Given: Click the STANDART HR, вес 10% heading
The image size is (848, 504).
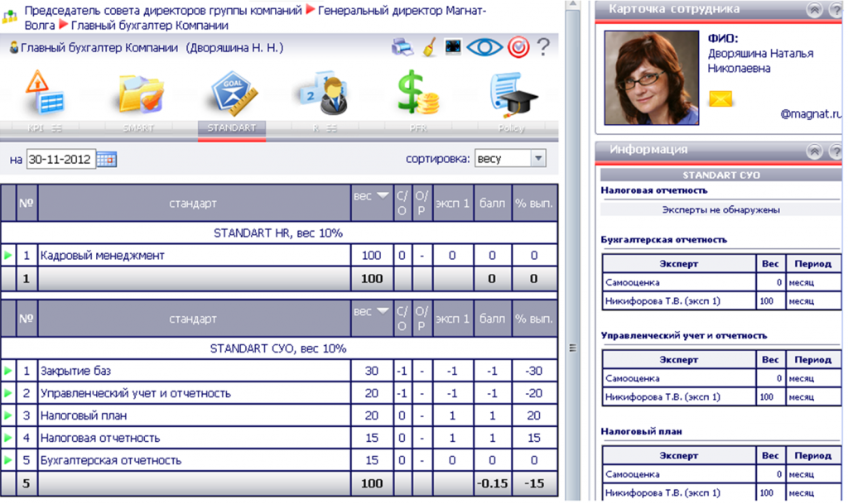Looking at the screenshot, I should [x=278, y=233].
